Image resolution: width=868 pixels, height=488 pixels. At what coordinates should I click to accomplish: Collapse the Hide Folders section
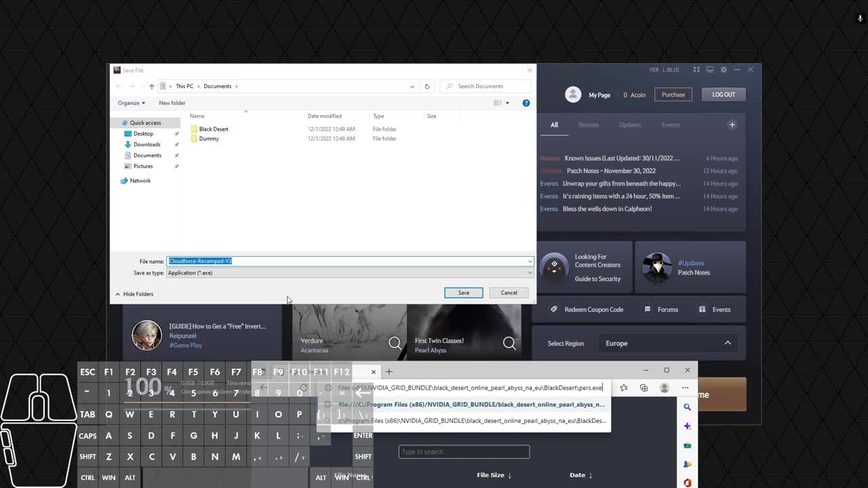tap(134, 294)
